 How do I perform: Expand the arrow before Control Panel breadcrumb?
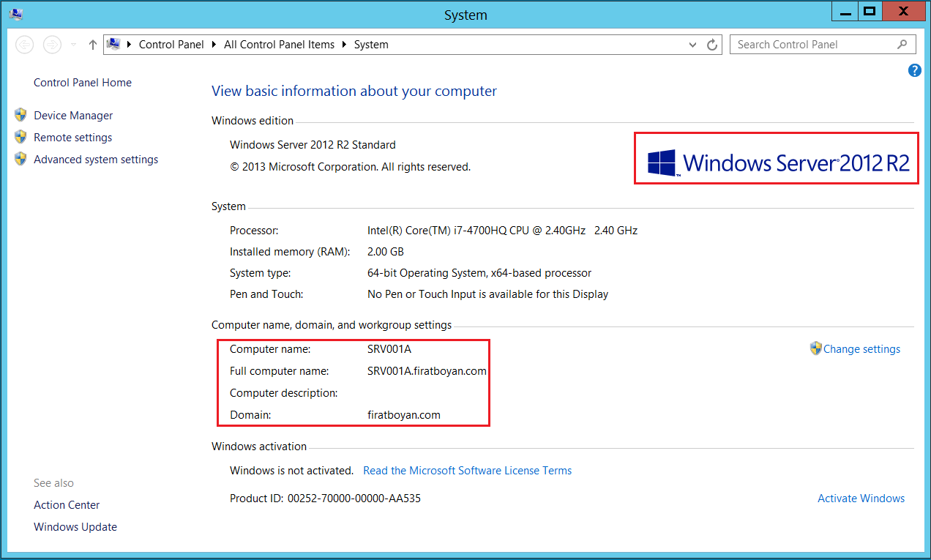(130, 45)
